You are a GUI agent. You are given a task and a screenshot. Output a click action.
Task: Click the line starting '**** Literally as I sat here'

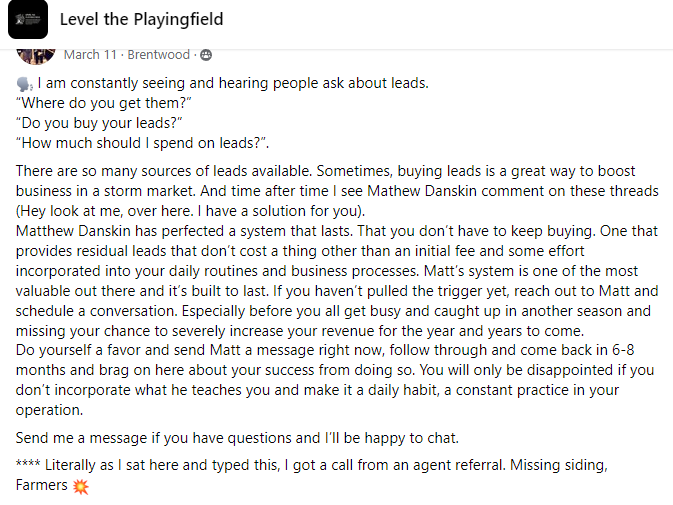point(312,465)
